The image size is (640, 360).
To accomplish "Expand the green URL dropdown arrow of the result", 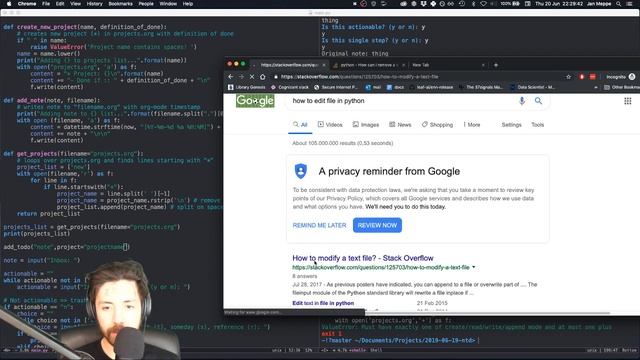I will (x=473, y=267).
